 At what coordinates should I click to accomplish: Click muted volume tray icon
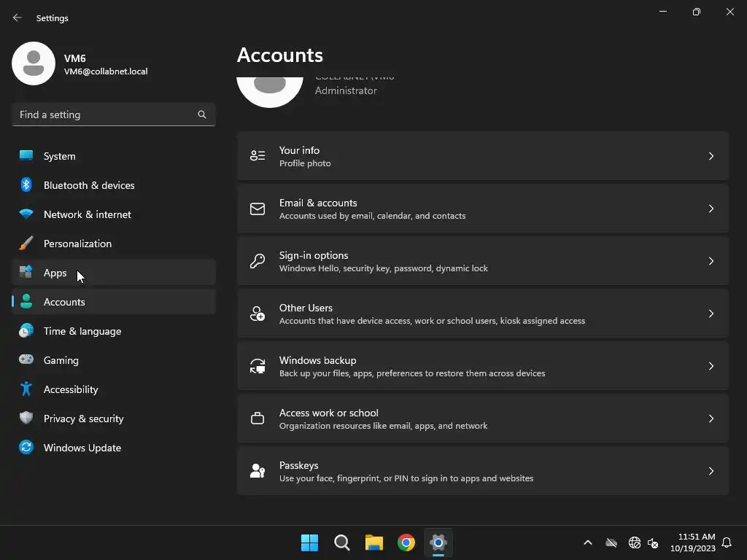coord(653,542)
